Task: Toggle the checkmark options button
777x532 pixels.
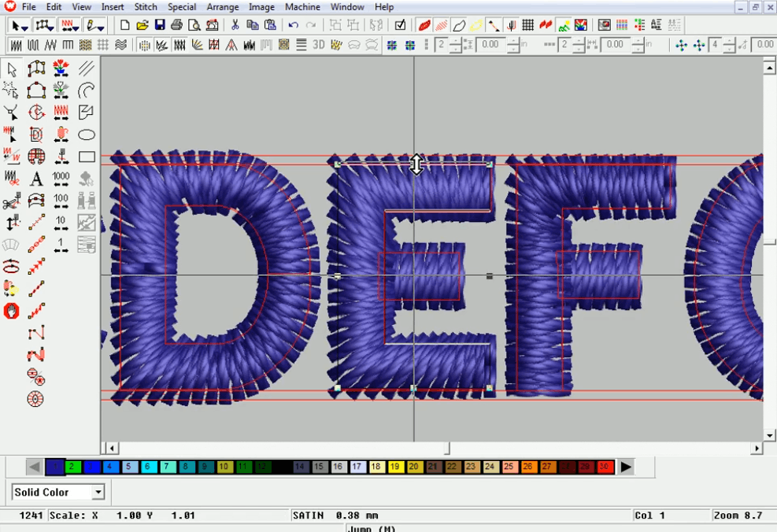Action: click(400, 24)
